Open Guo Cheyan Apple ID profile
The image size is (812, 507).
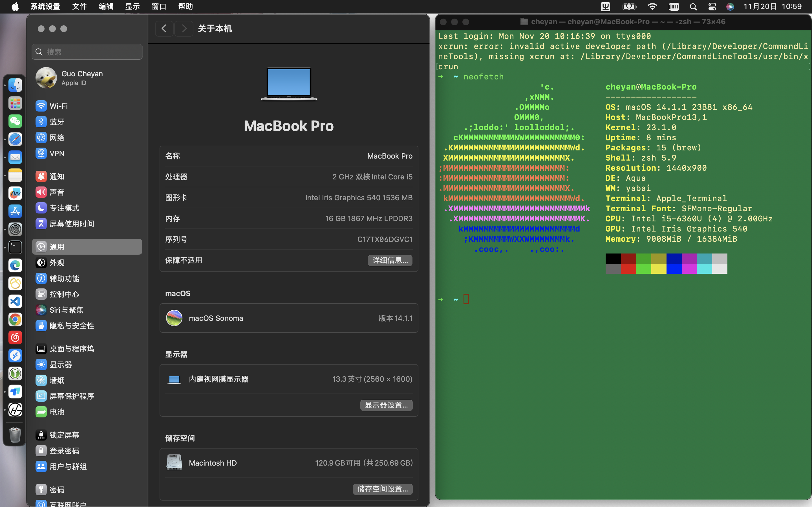(82, 78)
